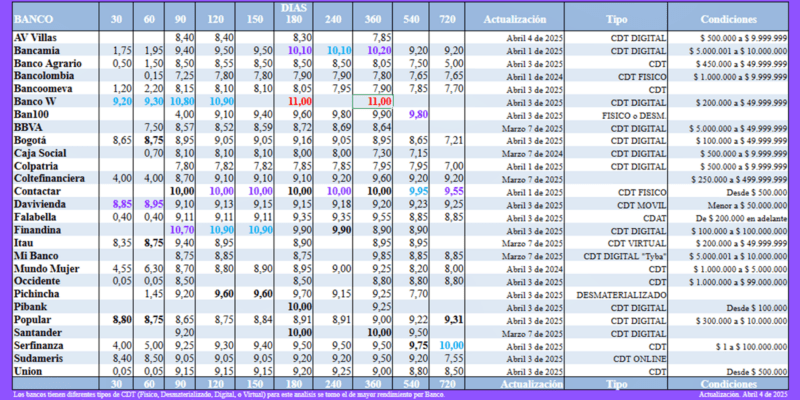Click the Sudameris row label
This screenshot has width=800, height=400.
38,358
